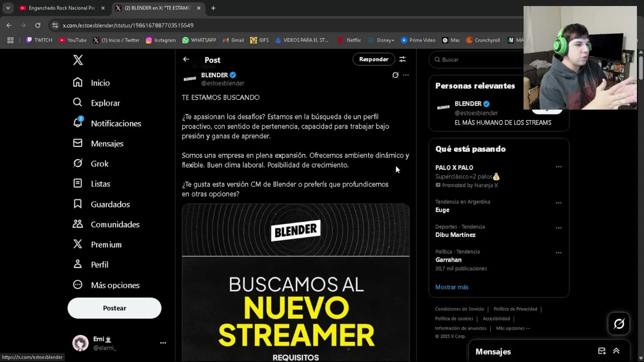Open Accesibilidad footer link
Image resolution: width=644 pixels, height=362 pixels.
tap(496, 319)
